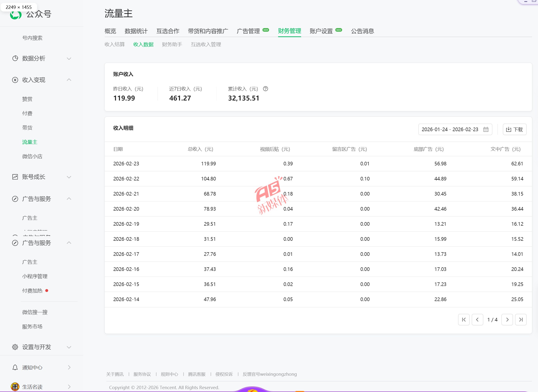
Task: Go to the first page of results
Action: [464, 319]
